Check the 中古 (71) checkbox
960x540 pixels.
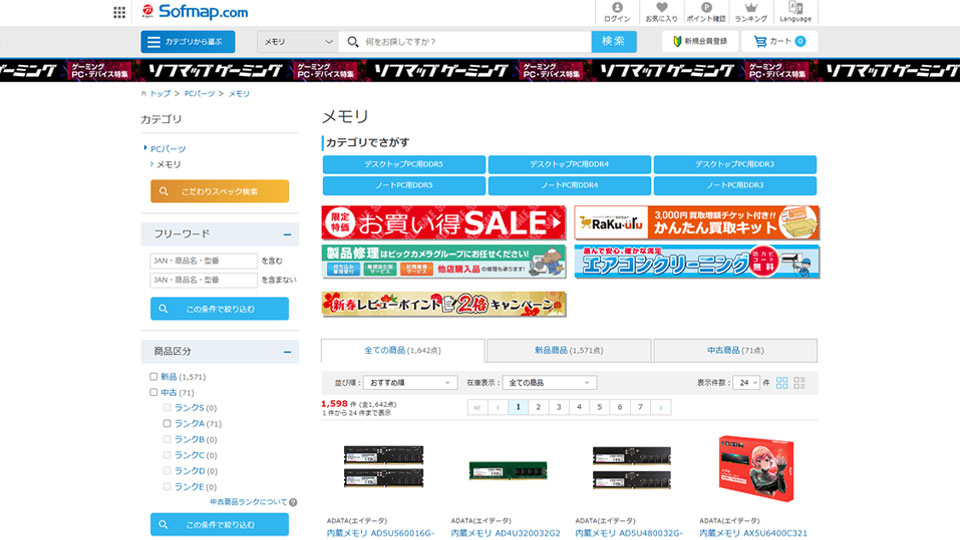[154, 393]
